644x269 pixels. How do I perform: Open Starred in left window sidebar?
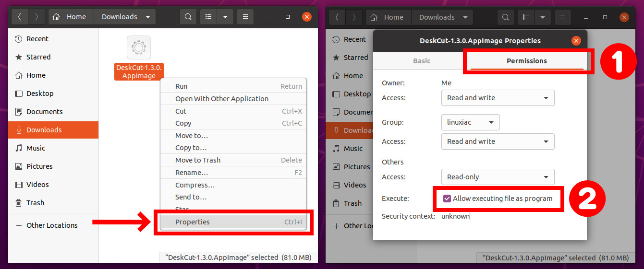[x=53, y=57]
